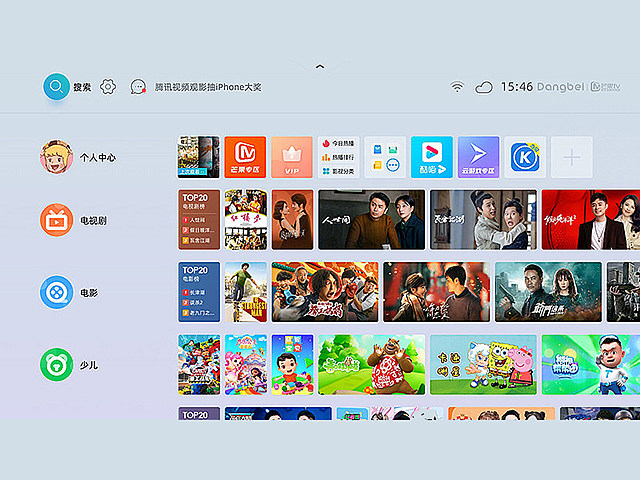The height and width of the screenshot is (480, 640).
Task: Open TOP20 电视剧榜 ranking card
Action: pyautogui.click(x=199, y=220)
